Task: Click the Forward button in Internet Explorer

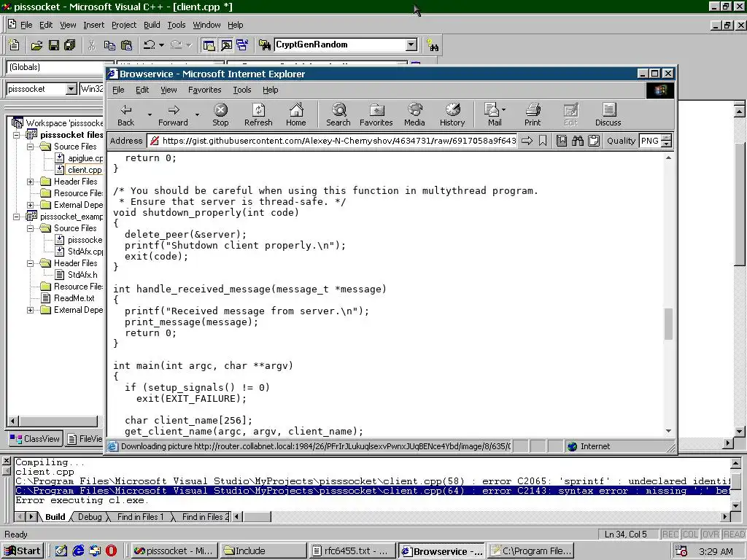Action: pos(173,115)
